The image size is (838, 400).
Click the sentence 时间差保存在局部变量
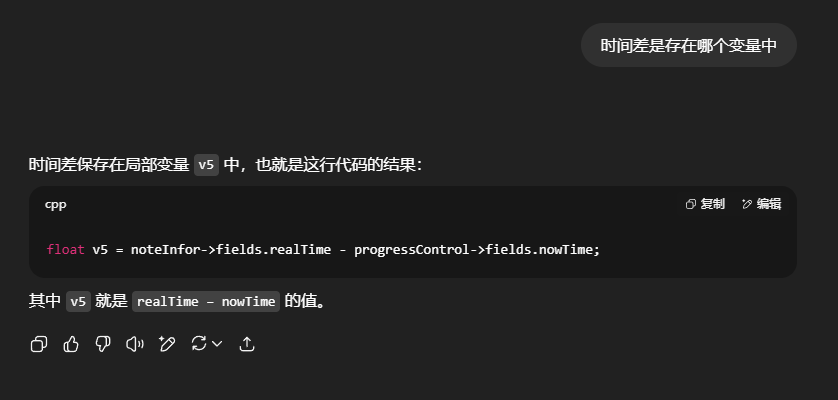(109, 165)
